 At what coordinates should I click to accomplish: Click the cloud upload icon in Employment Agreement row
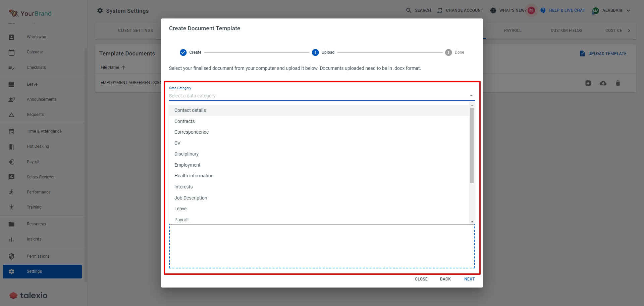tap(603, 83)
